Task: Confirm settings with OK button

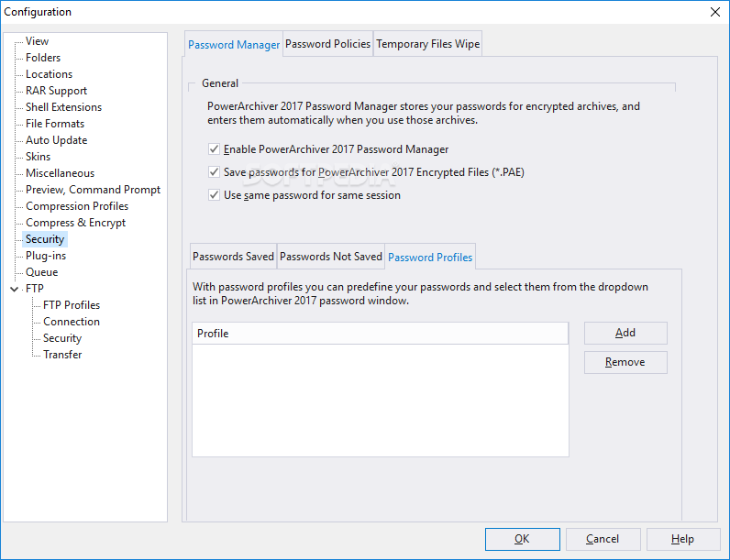Action: click(523, 539)
